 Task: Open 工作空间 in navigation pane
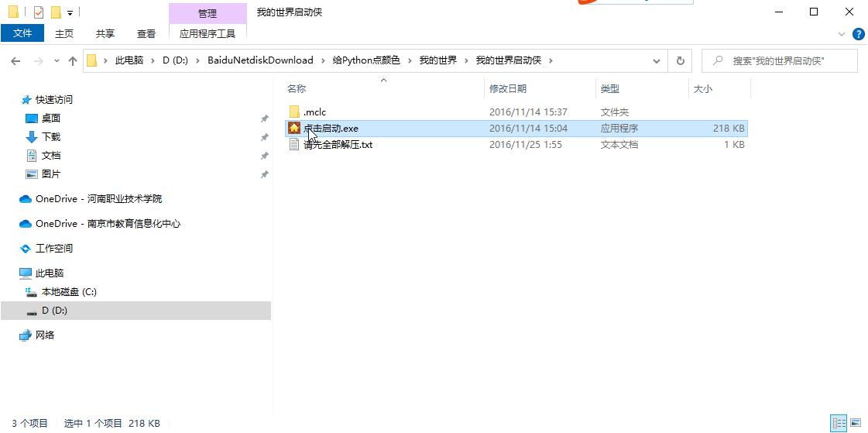click(x=53, y=249)
